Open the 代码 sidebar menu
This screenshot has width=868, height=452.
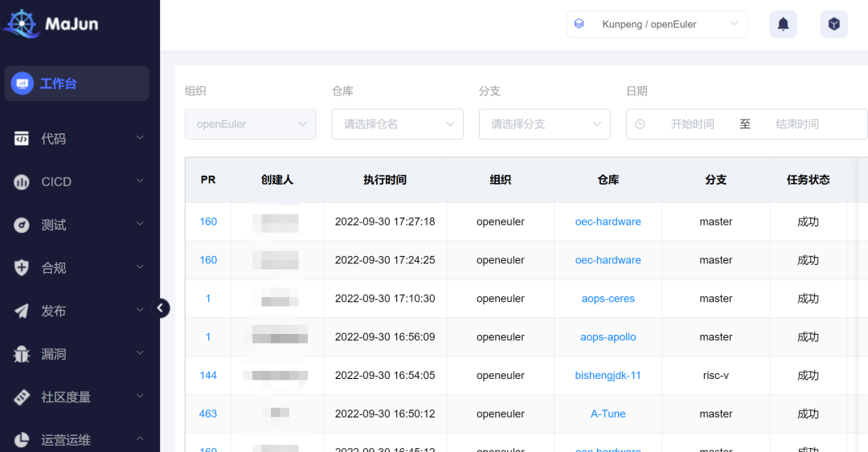[77, 138]
